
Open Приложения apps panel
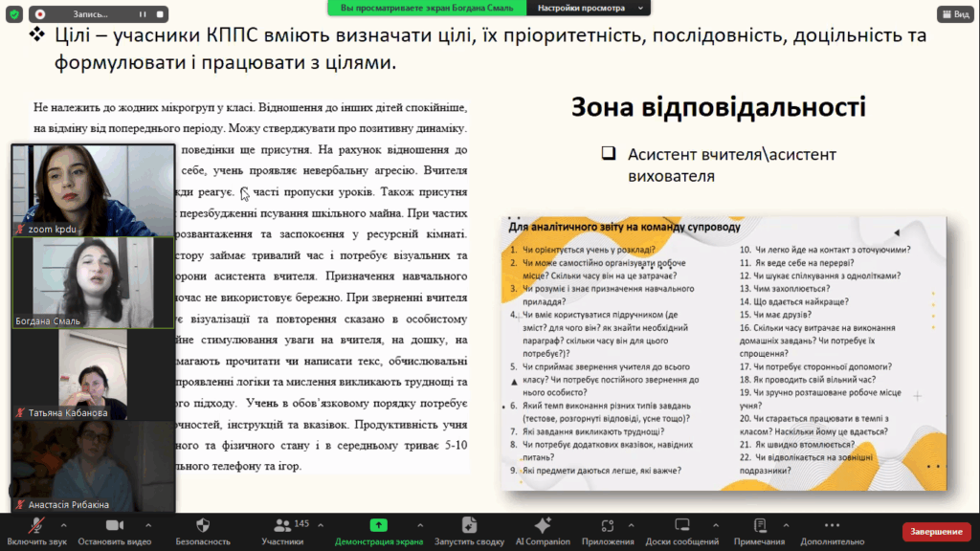click(605, 525)
